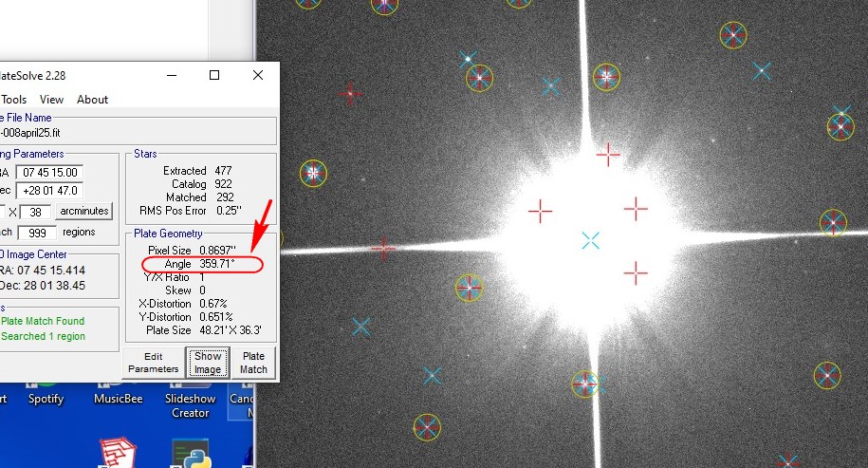Launch the MusicBee desktop shortcut
Viewport: 868px width, 468px height.
118,400
